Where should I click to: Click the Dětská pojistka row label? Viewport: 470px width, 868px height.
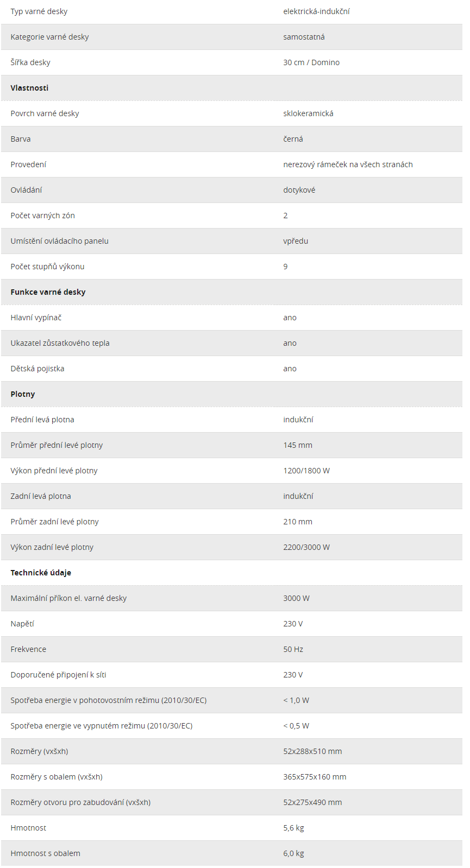tap(37, 369)
